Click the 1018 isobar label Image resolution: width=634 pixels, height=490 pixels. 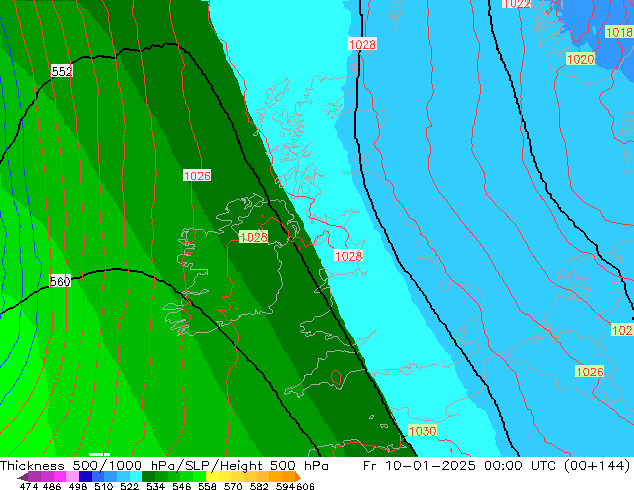619,32
